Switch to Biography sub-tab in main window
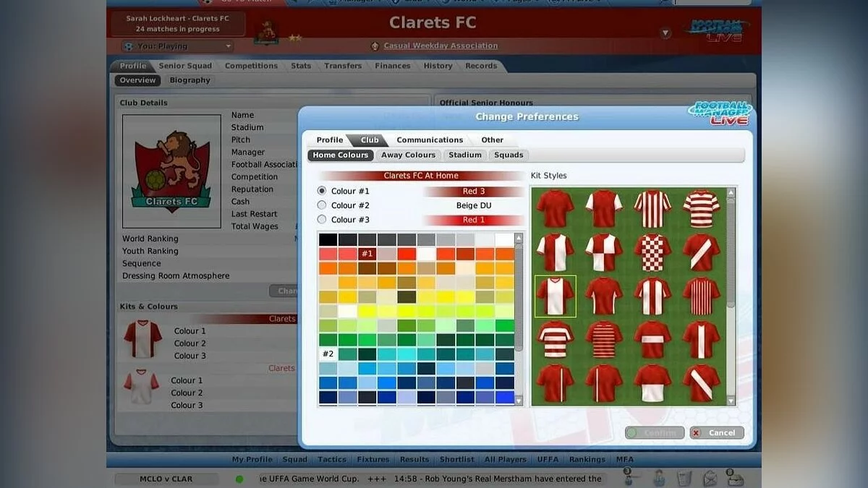The width and height of the screenshot is (868, 488). (x=190, y=80)
